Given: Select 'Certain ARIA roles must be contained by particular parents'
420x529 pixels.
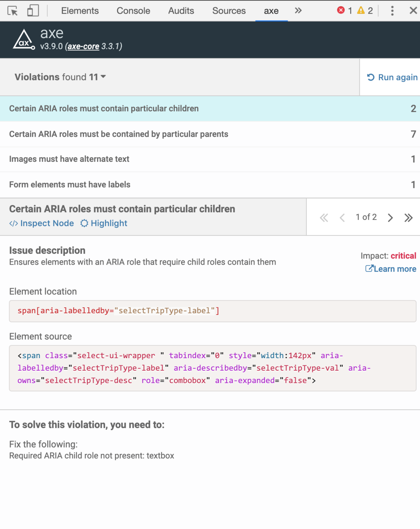Looking at the screenshot, I should 210,134.
